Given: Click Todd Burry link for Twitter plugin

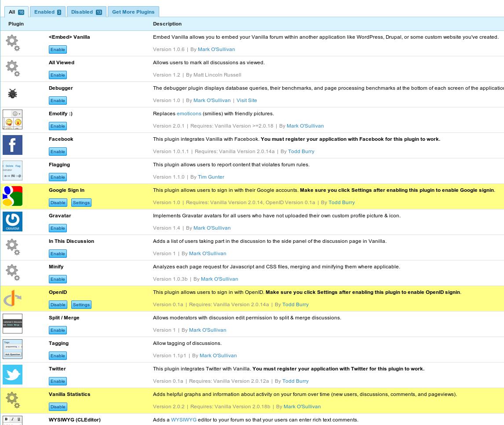Looking at the screenshot, I should (296, 381).
